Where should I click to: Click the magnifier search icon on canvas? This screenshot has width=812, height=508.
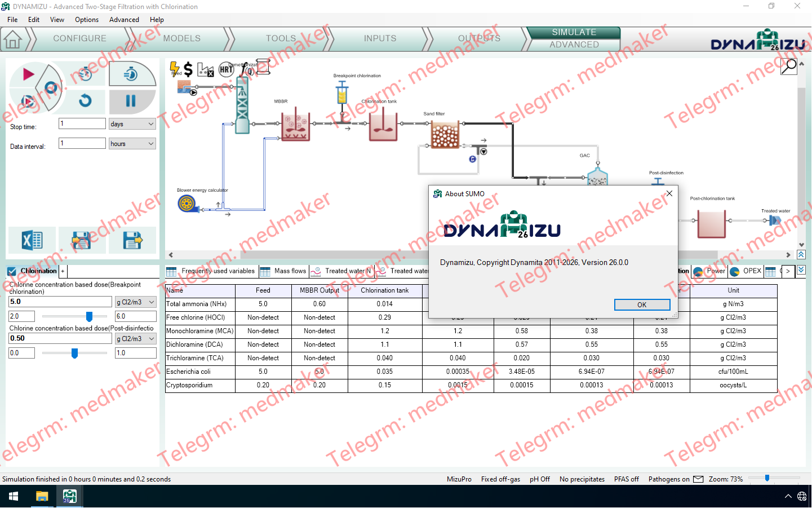pyautogui.click(x=789, y=66)
